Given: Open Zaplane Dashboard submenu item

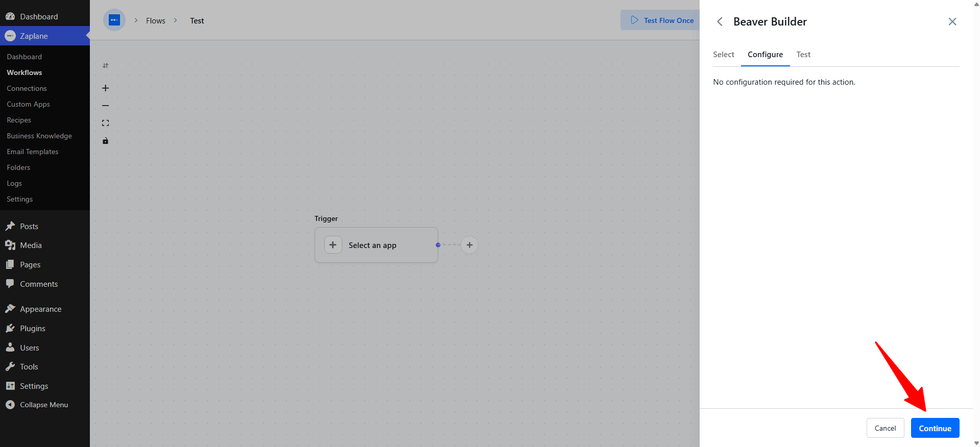Looking at the screenshot, I should pos(25,57).
